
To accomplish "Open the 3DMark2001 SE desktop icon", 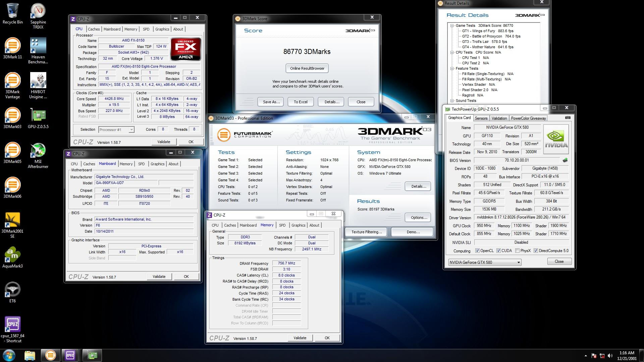I will (12, 225).
